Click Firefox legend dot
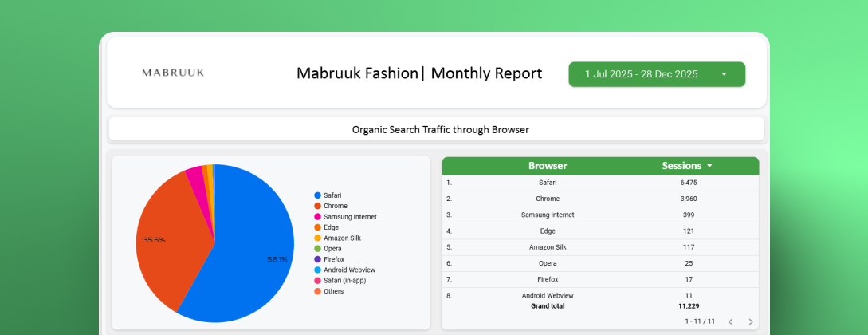 pos(317,259)
